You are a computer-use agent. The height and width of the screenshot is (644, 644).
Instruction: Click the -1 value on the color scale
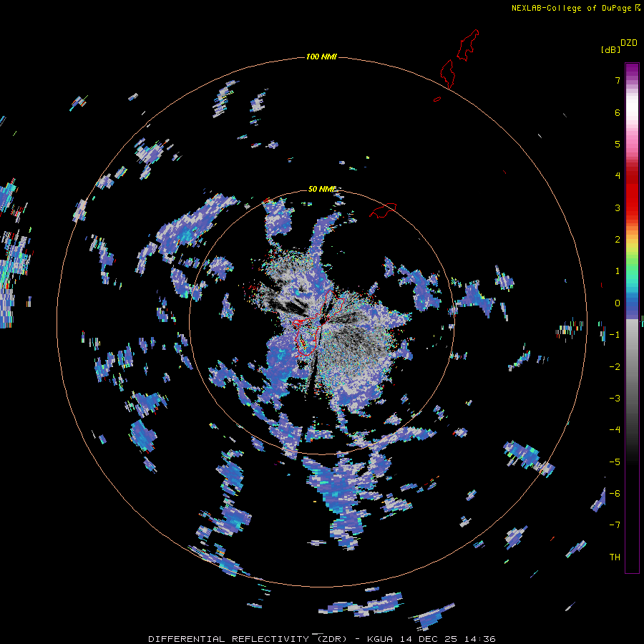point(615,335)
